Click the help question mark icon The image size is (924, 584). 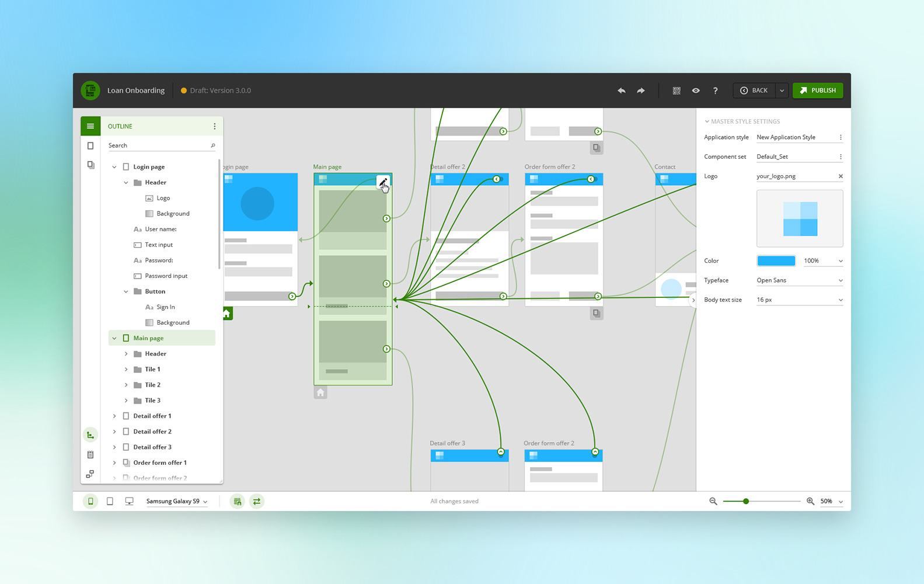[x=715, y=91]
